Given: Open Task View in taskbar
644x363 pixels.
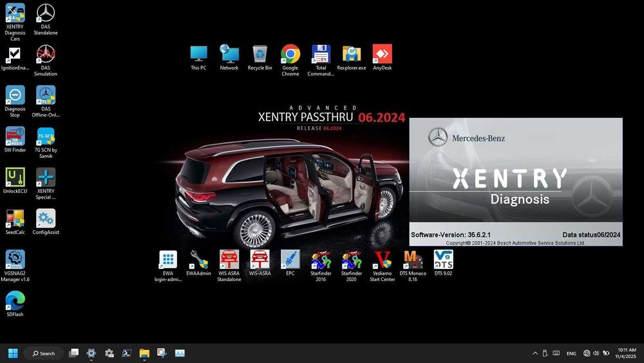Looking at the screenshot, I should [x=73, y=353].
